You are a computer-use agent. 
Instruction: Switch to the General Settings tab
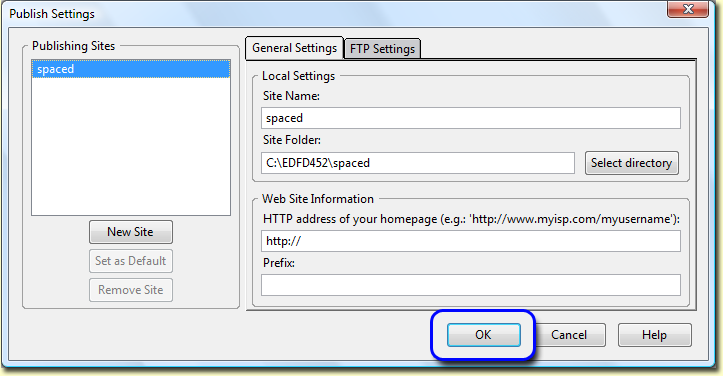pyautogui.click(x=295, y=48)
